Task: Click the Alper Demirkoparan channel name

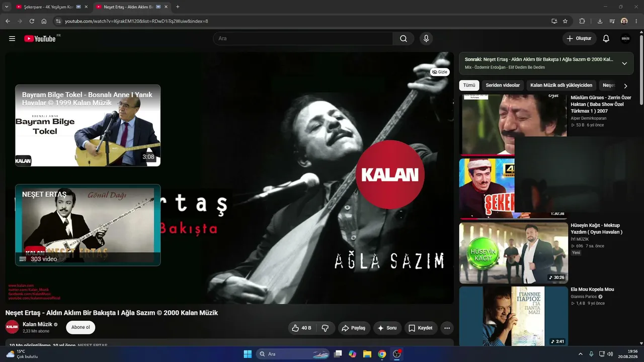Action: pos(589,118)
